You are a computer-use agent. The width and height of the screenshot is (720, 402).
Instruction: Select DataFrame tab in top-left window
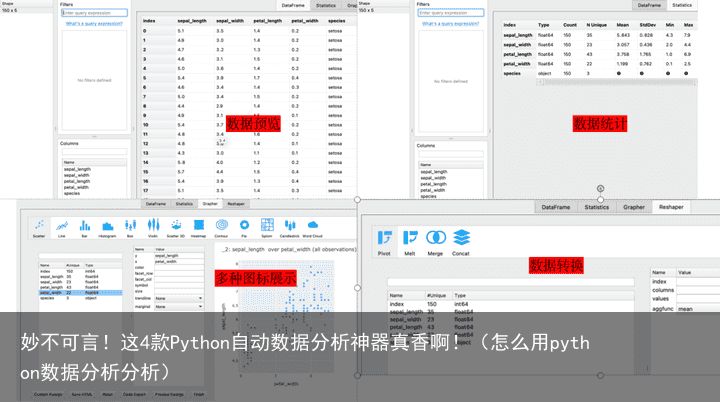point(293,6)
